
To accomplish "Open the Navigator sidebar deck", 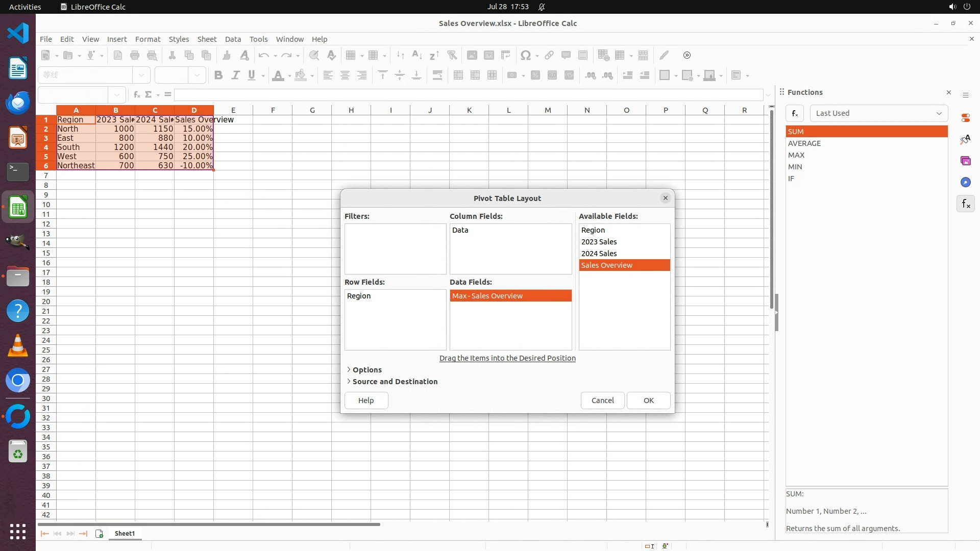I will click(x=965, y=182).
